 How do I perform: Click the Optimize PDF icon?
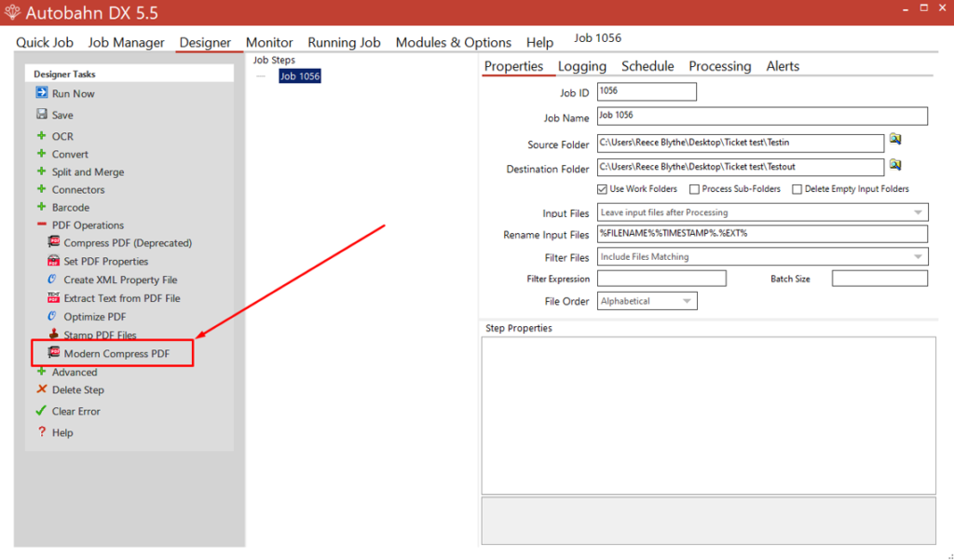[54, 317]
